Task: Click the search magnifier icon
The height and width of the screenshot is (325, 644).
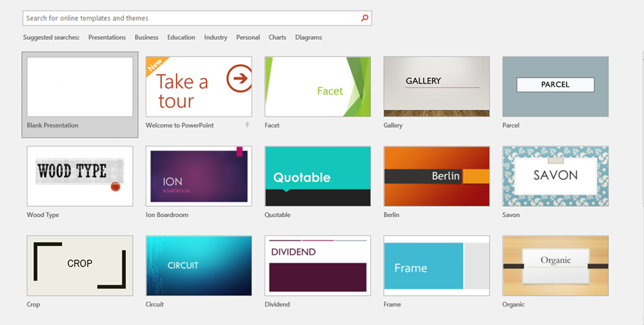Action: click(365, 18)
